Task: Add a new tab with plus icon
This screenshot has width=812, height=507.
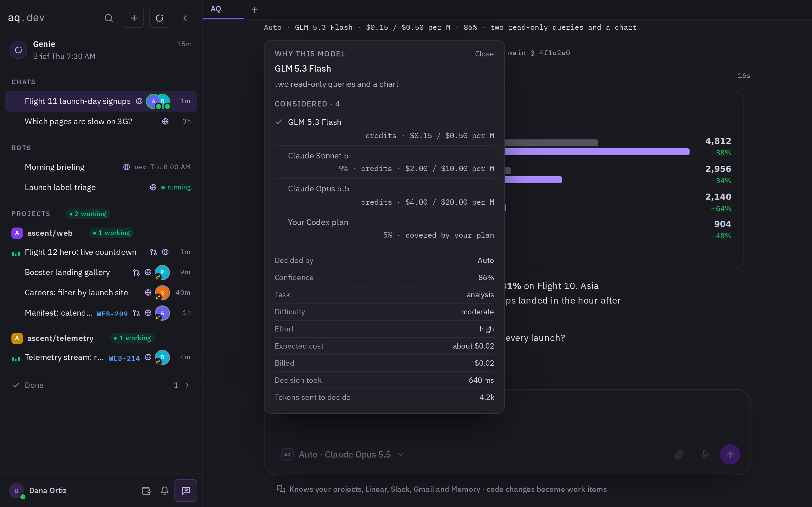Action: (x=255, y=10)
